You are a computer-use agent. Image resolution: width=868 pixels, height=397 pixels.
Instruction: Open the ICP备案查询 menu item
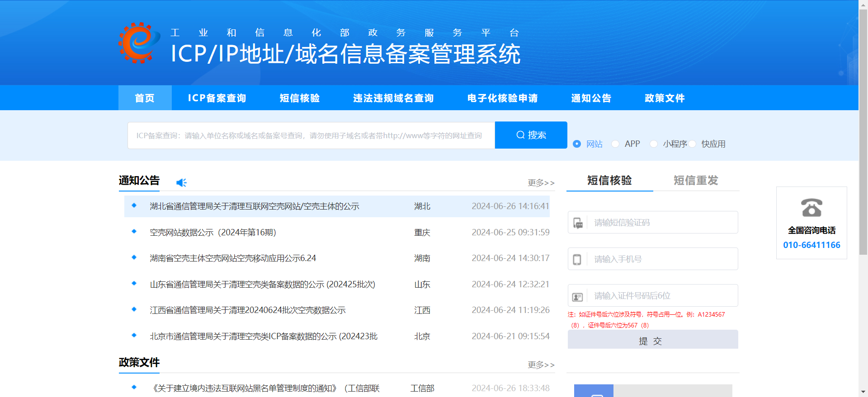point(217,98)
